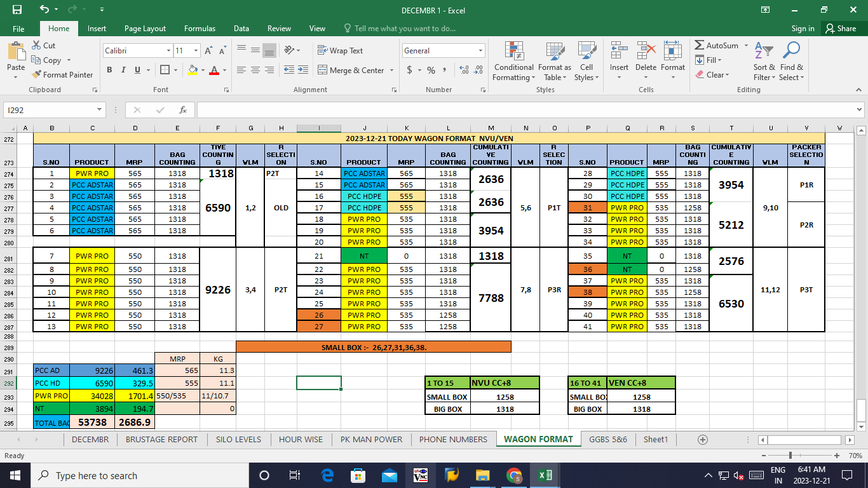This screenshot has height=488, width=868.
Task: Open the SILO LEVELS sheet tab
Action: [x=238, y=439]
